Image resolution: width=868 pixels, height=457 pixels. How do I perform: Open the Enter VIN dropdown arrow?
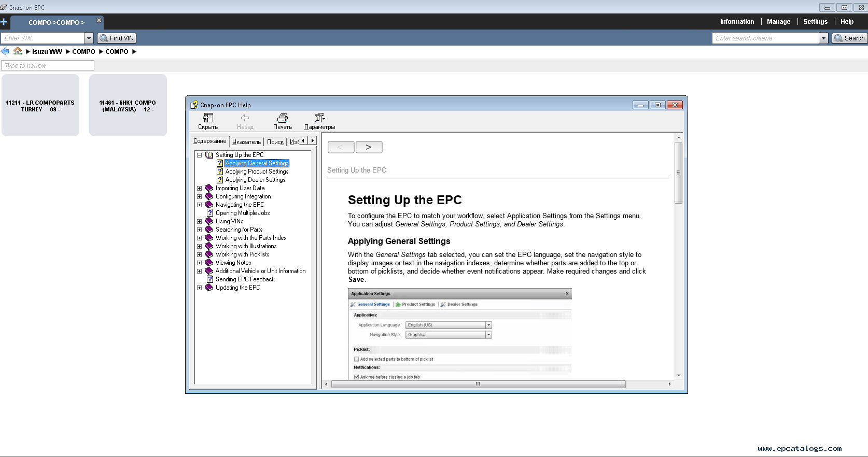click(x=89, y=38)
